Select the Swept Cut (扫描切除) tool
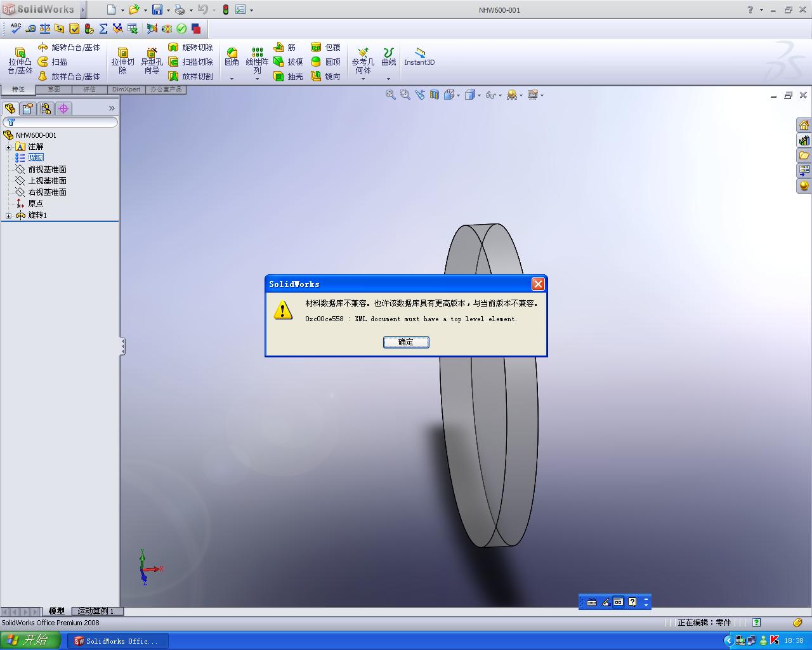 click(190, 62)
